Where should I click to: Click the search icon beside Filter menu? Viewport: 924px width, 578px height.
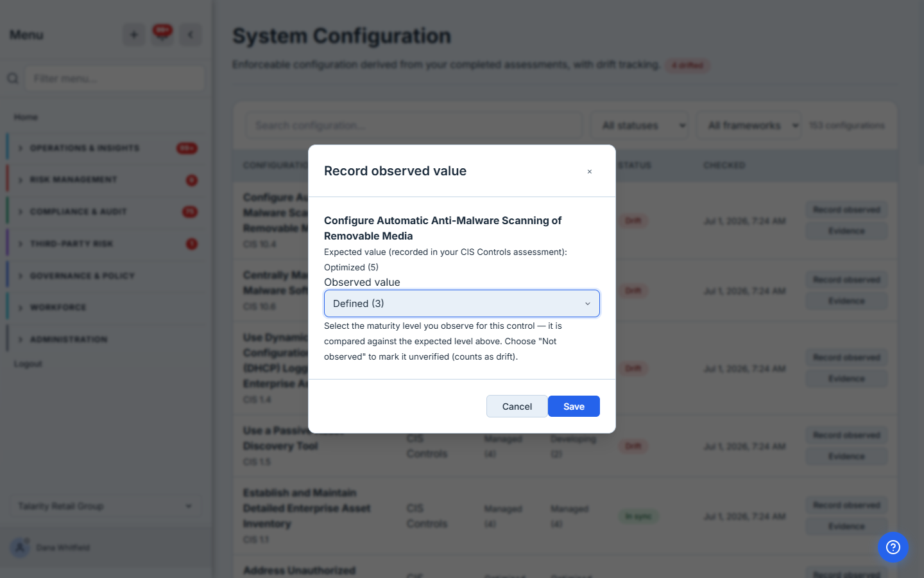click(x=13, y=78)
